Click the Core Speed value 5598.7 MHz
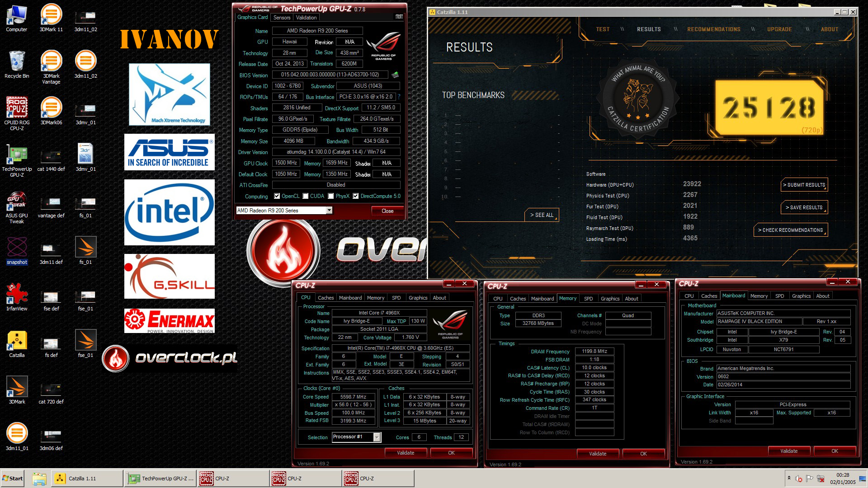 [x=354, y=397]
